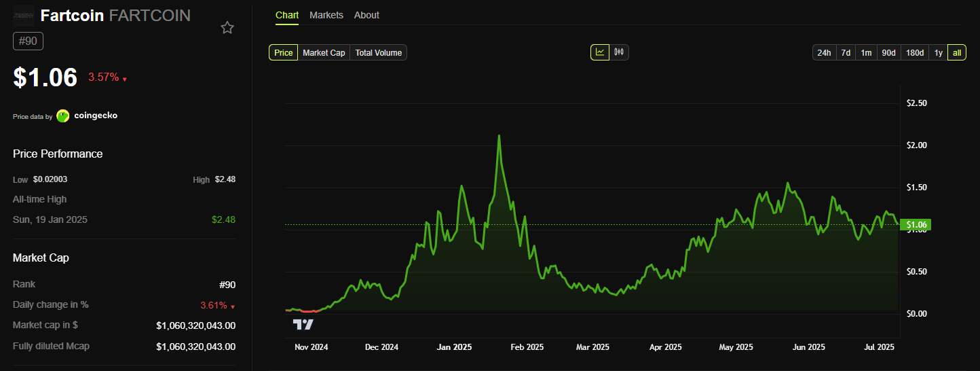980x371 pixels.
Task: Click the $1.06 current price label on axis
Action: tap(915, 225)
